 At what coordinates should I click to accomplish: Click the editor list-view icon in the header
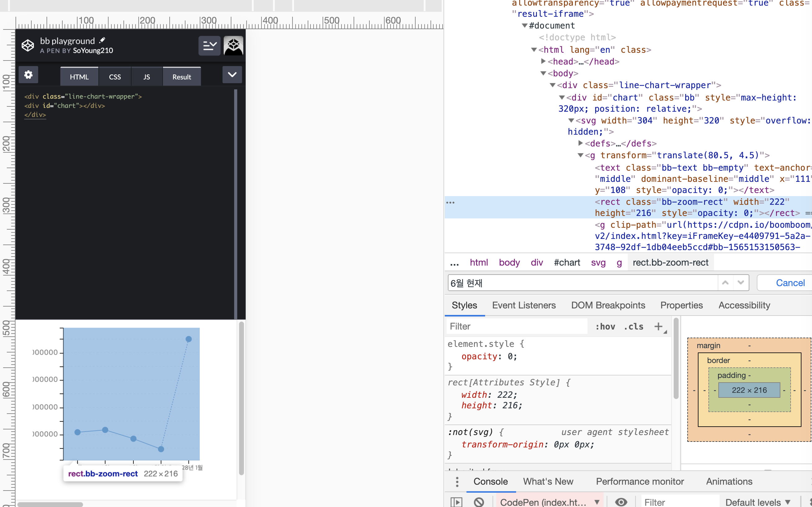coord(209,46)
